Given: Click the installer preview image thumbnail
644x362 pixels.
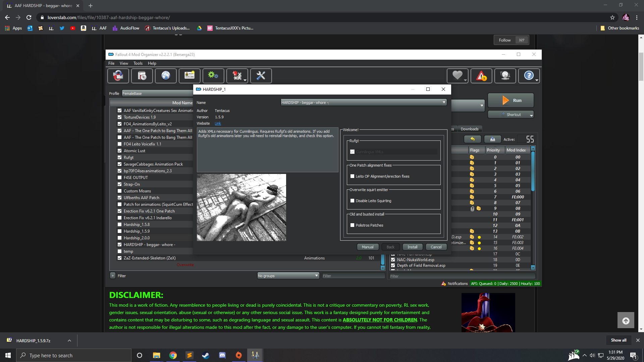Looking at the screenshot, I should point(241,207).
